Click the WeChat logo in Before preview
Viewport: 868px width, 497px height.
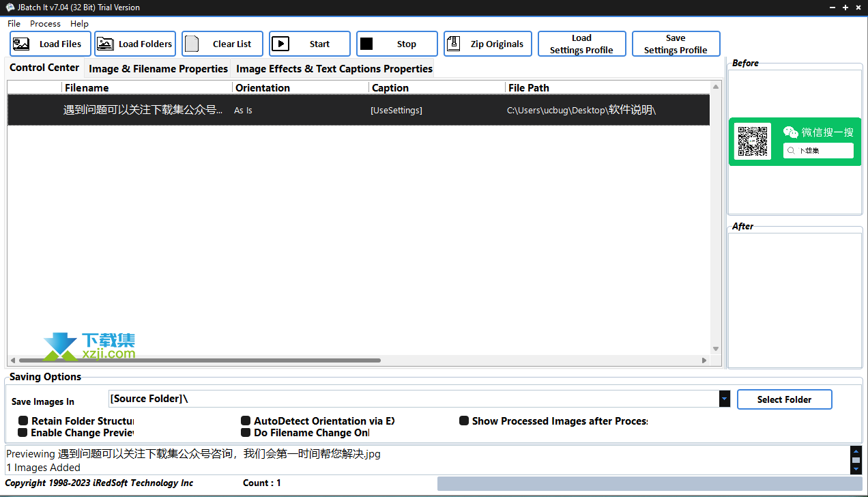point(791,132)
